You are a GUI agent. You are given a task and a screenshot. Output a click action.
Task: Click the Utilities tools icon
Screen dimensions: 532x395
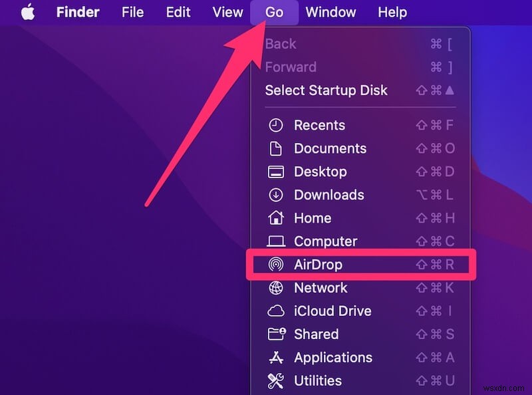coord(275,381)
